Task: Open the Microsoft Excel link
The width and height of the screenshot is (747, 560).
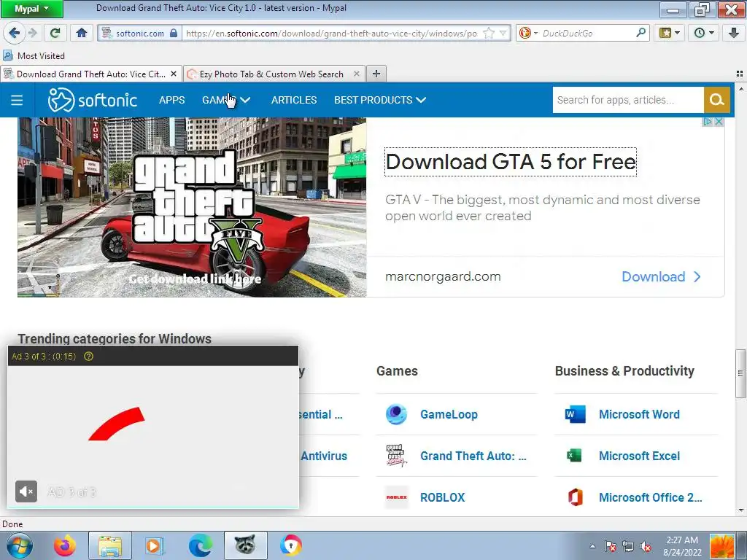Action: point(639,456)
